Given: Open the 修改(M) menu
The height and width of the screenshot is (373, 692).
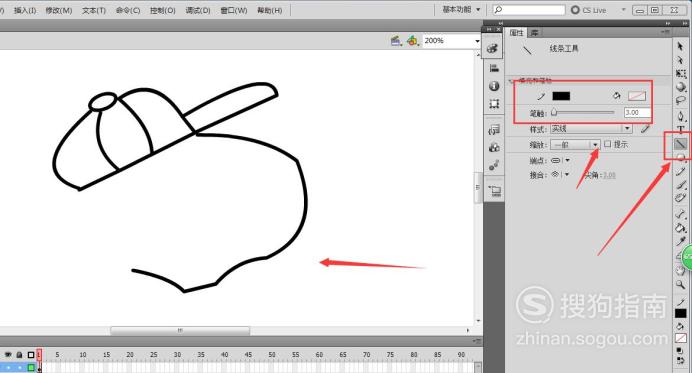Looking at the screenshot, I should 59,10.
